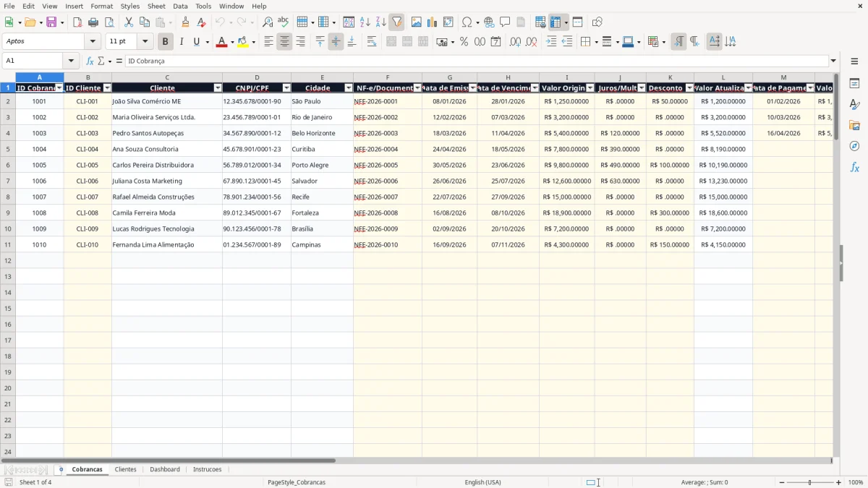
Task: Format as Percent icon
Action: pyautogui.click(x=464, y=42)
